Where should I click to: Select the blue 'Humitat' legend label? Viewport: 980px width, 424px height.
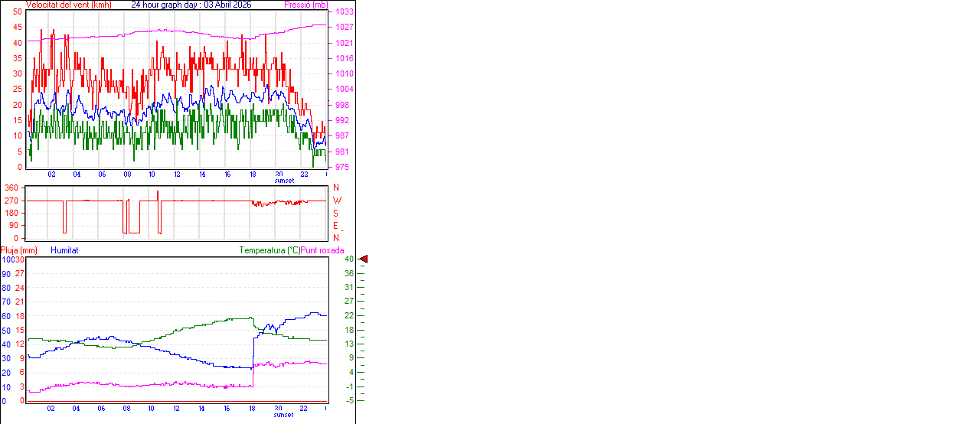(64, 250)
